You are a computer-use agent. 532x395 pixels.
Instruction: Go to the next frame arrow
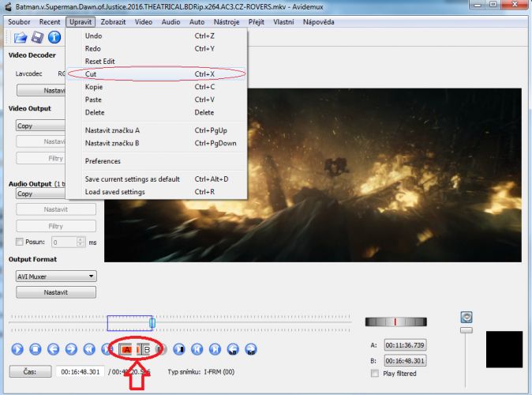pyautogui.click(x=71, y=349)
